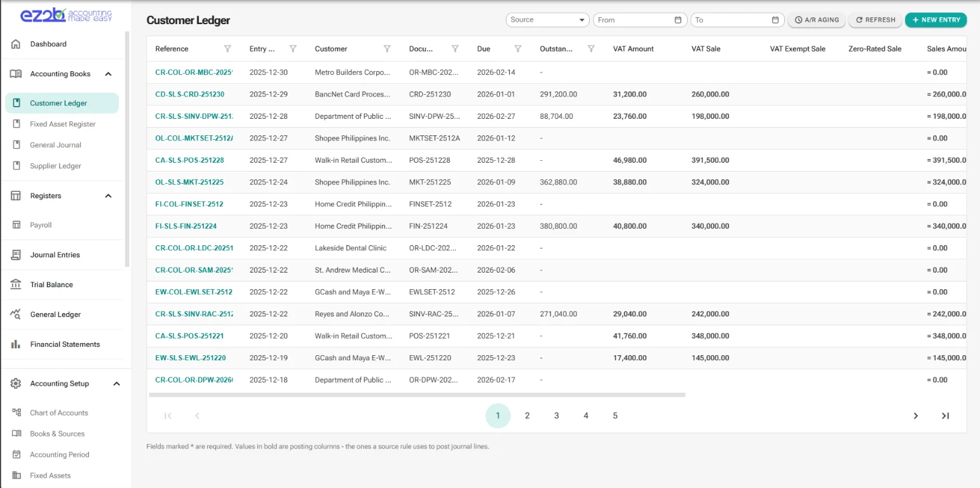Open the From date calendar icon
The width and height of the screenshot is (980, 488).
(x=678, y=20)
